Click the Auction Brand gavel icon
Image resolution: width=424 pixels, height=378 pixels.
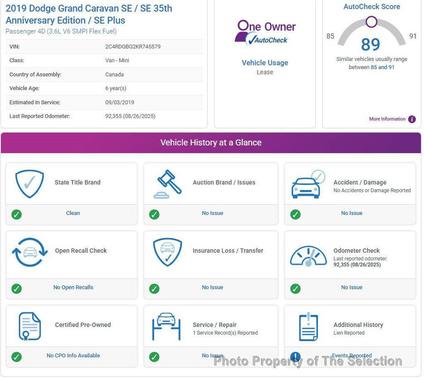tap(168, 184)
